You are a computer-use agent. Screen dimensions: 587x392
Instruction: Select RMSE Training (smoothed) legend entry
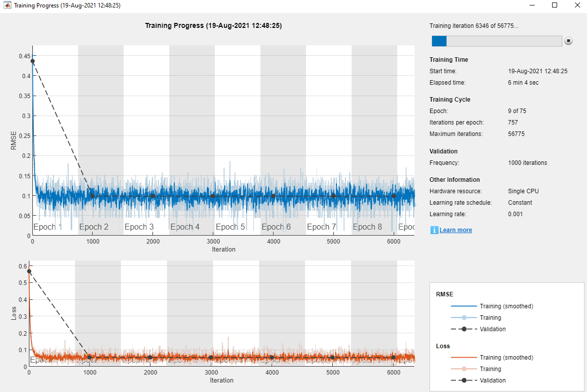(x=492, y=306)
